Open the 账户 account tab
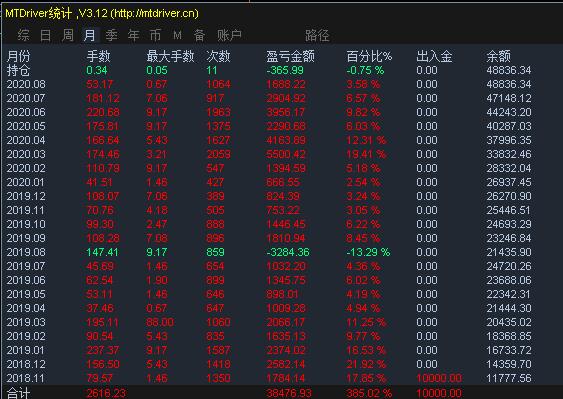This screenshot has width=563, height=399. 229,35
